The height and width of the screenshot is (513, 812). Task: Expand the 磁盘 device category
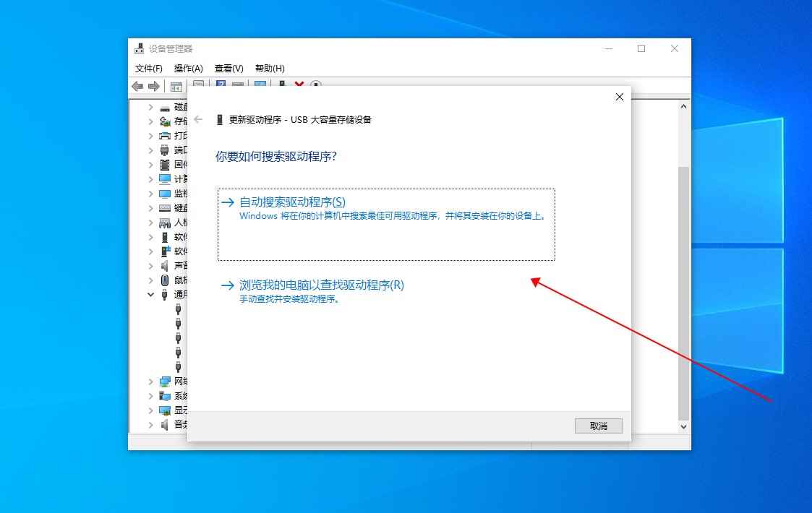coord(150,106)
